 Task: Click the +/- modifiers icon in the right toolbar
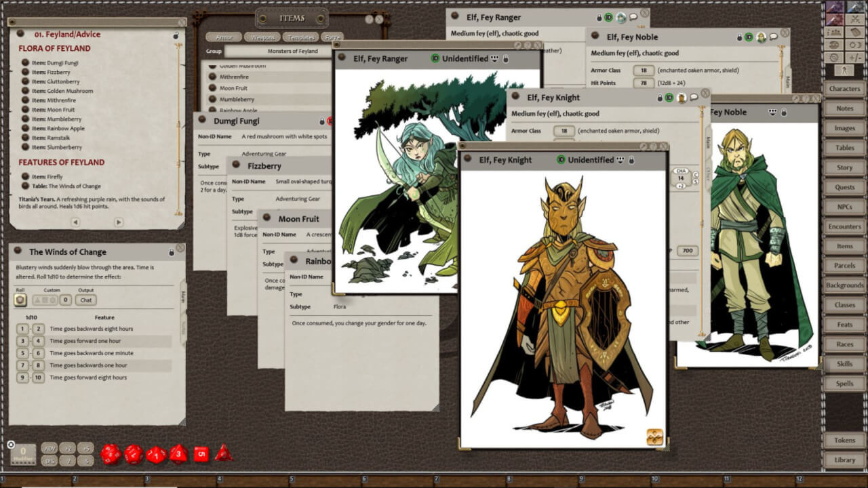coord(855,57)
